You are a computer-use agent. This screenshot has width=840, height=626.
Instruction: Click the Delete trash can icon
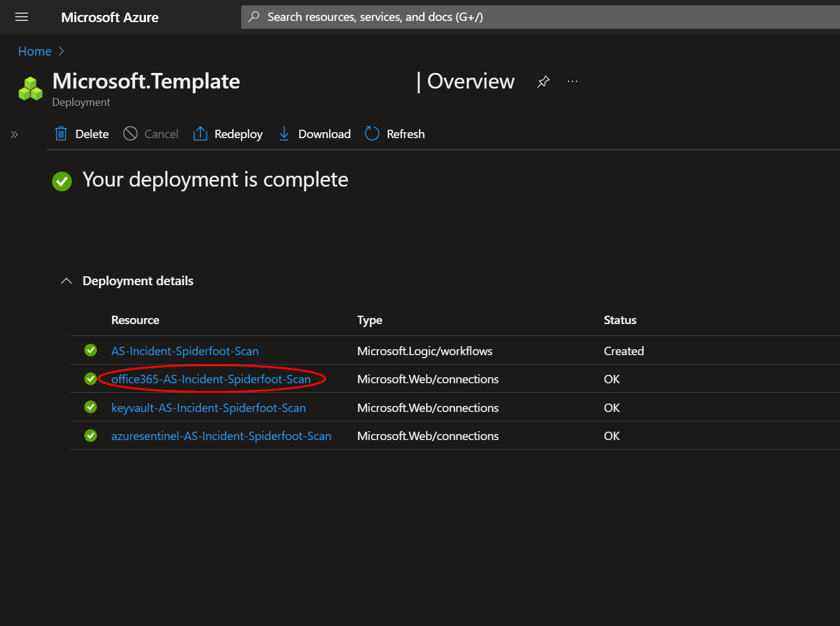pyautogui.click(x=61, y=133)
